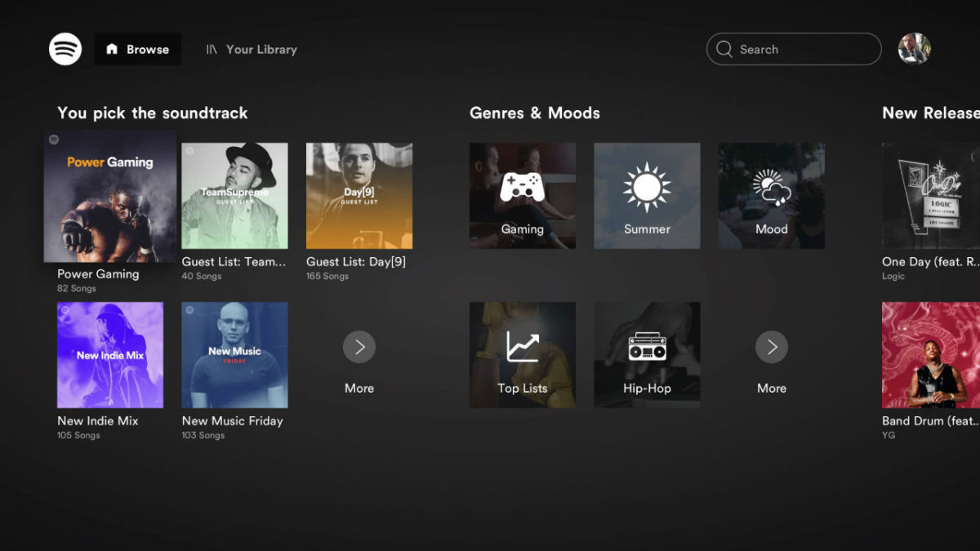980x551 pixels.
Task: Expand More playlists under You pick the soundtrack
Action: click(x=359, y=347)
